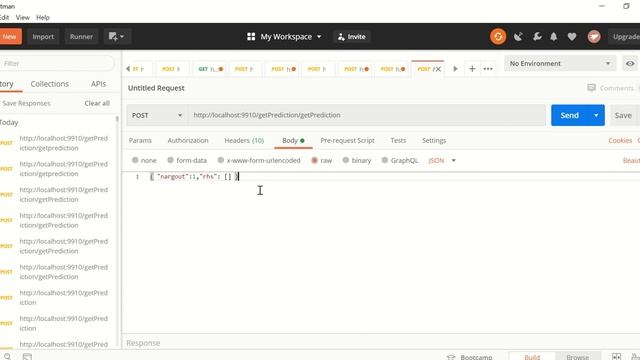Open the console icon in status bar
640x360 pixels.
click(x=27, y=357)
